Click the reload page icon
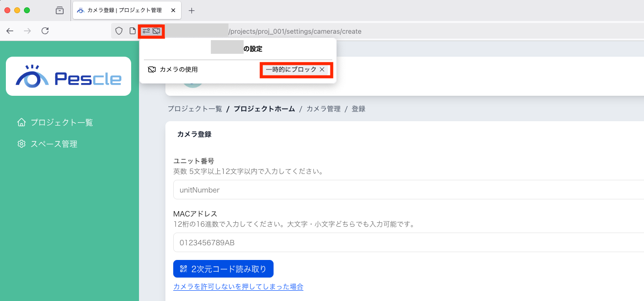Screen dimensions: 644x301 click(45, 31)
